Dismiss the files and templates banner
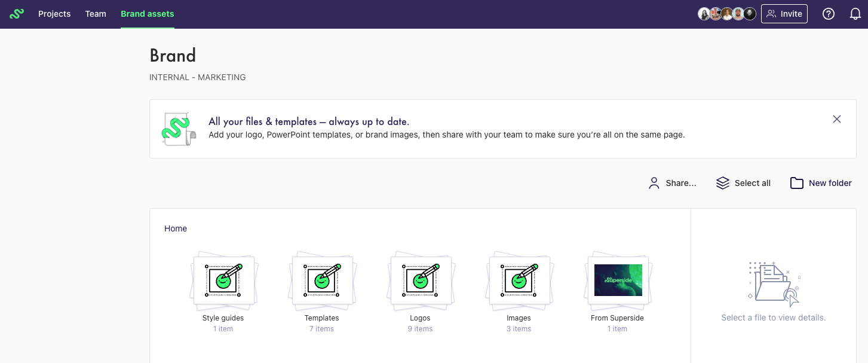Viewport: 868px width, 363px height. [x=837, y=119]
